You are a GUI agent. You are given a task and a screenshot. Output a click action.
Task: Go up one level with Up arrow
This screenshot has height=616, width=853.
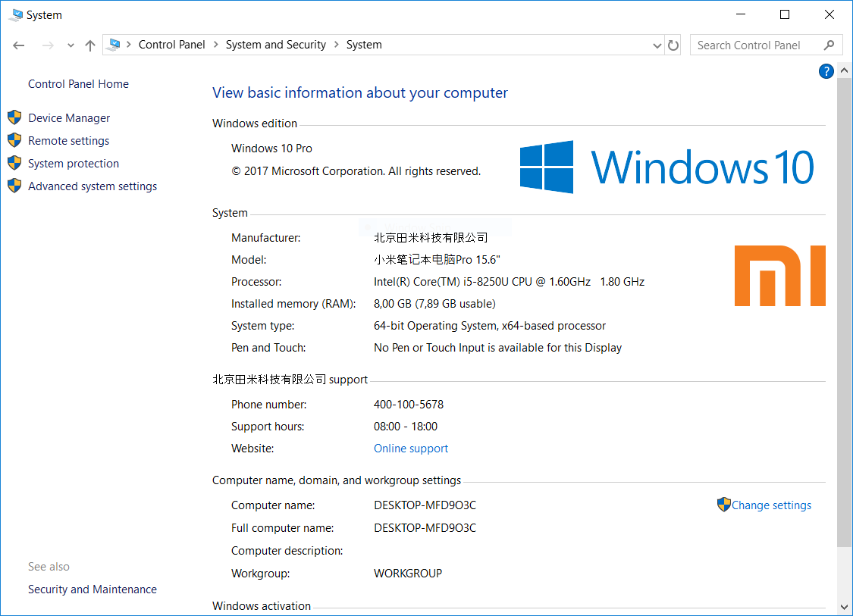click(90, 45)
